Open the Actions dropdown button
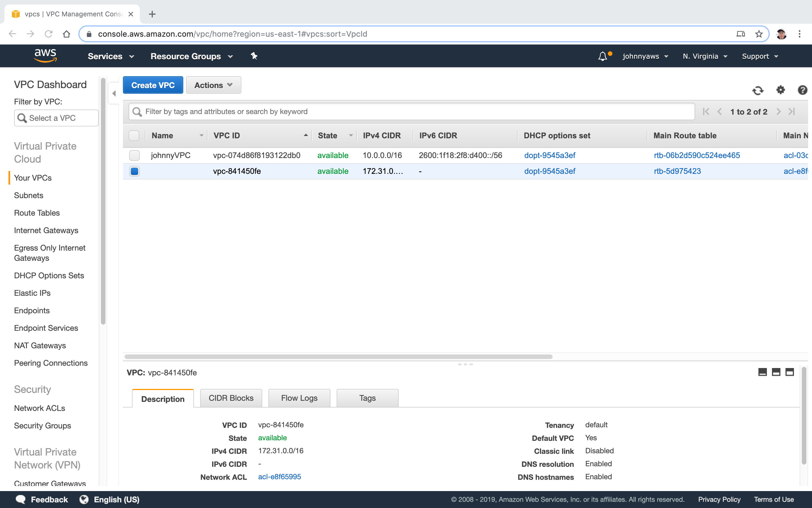 pyautogui.click(x=213, y=85)
